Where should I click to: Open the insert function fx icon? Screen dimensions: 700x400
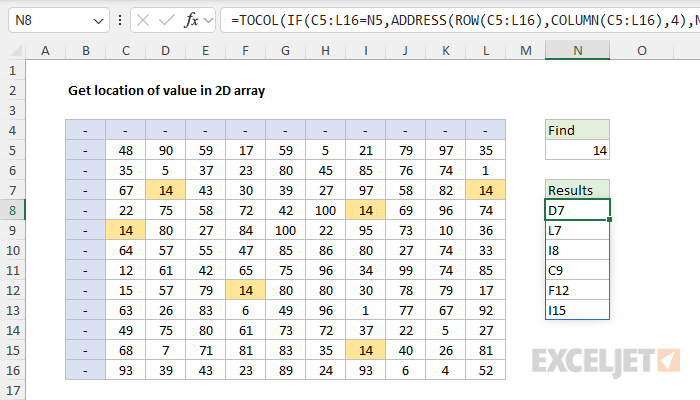191,21
